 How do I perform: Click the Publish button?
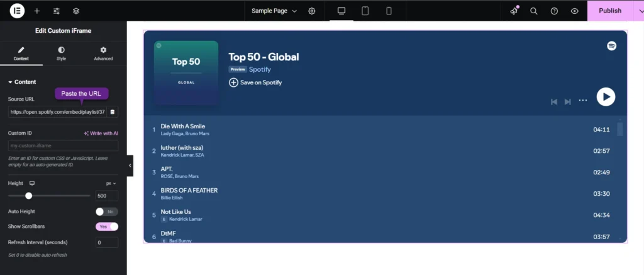610,11
